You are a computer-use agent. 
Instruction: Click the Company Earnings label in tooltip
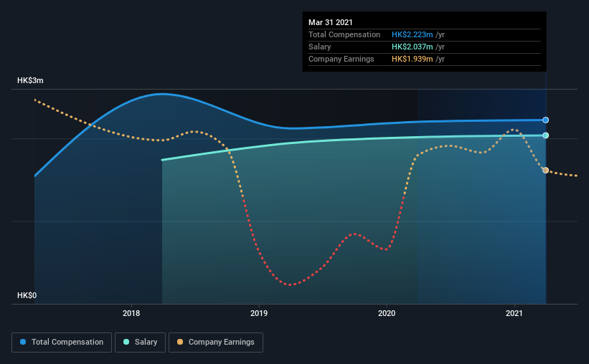[341, 59]
